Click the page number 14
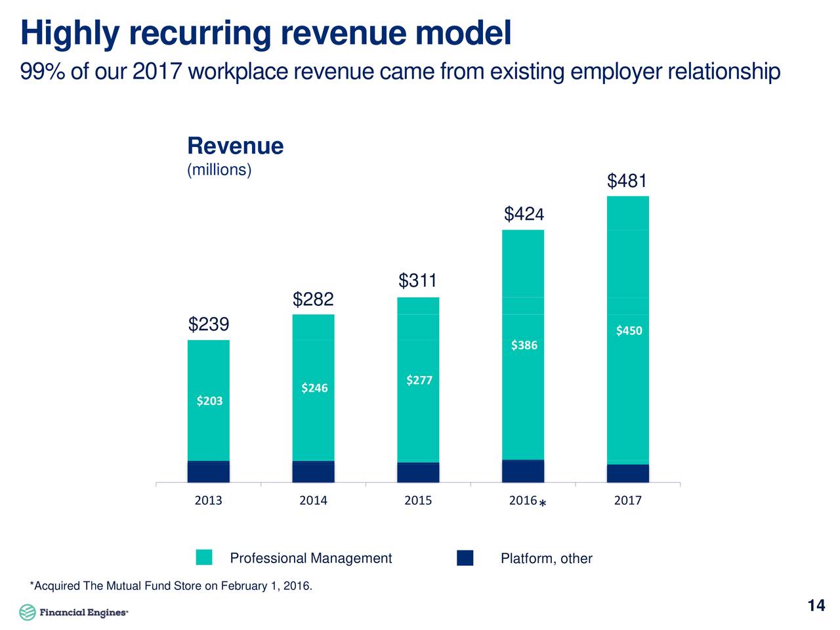840x630 pixels. coord(816,606)
